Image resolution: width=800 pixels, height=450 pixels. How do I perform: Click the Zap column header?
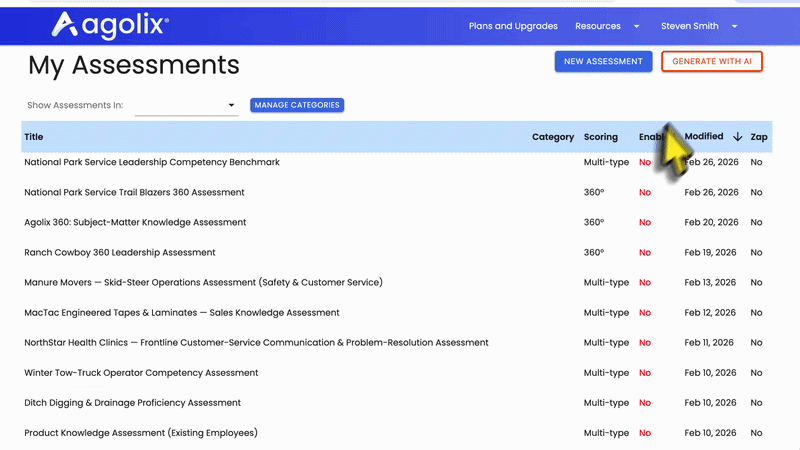pyautogui.click(x=758, y=137)
